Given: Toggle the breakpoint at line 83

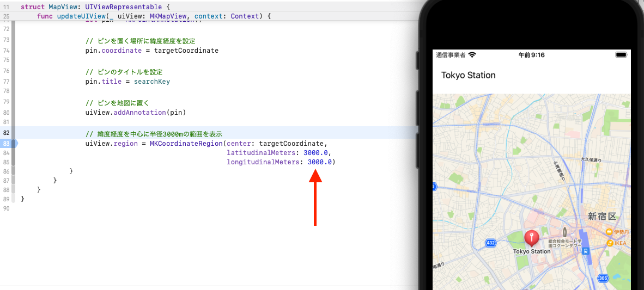Looking at the screenshot, I should [x=8, y=143].
